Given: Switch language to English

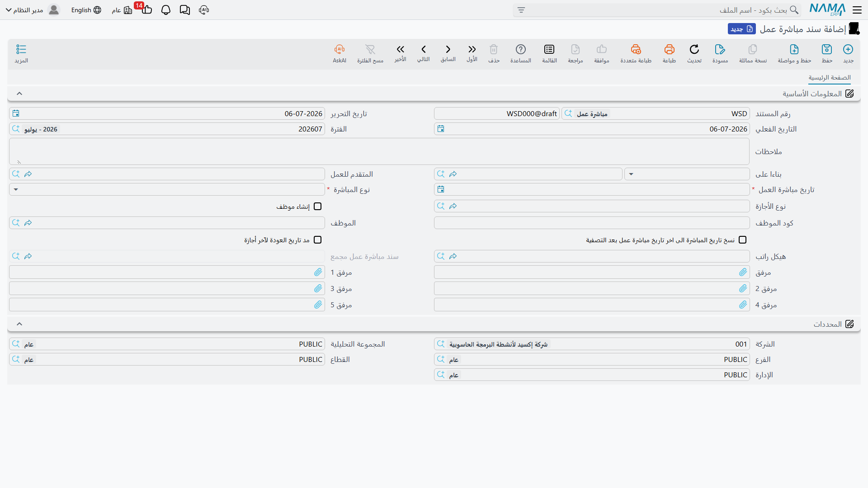Looking at the screenshot, I should pos(86,10).
